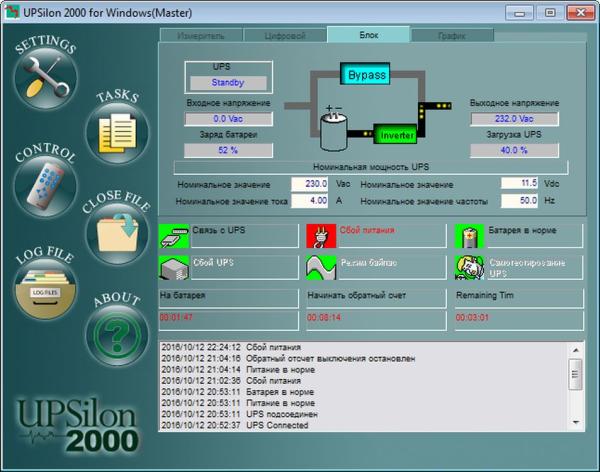Viewport: 600px width, 472px height.
Task: Select the Блок tab
Action: point(369,35)
